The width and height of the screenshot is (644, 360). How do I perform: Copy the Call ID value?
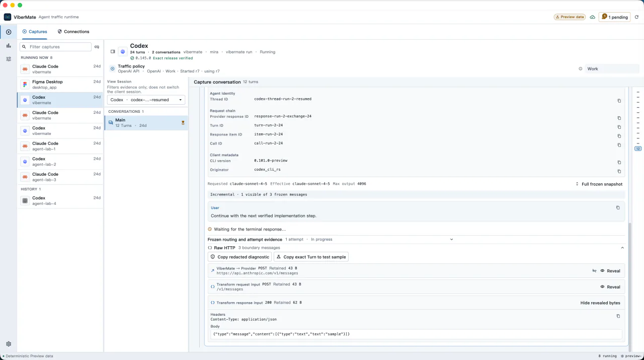[619, 145]
